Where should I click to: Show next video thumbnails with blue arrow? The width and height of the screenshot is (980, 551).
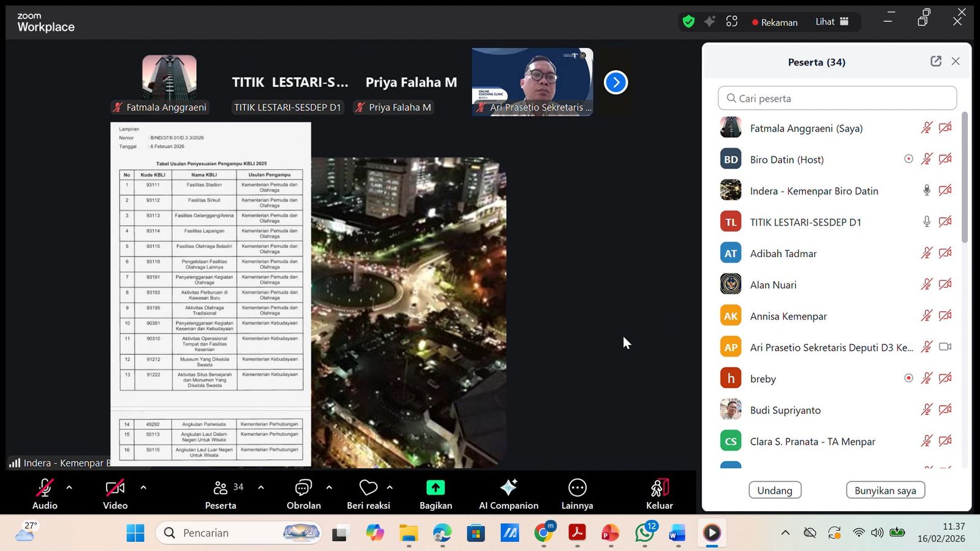(x=616, y=82)
